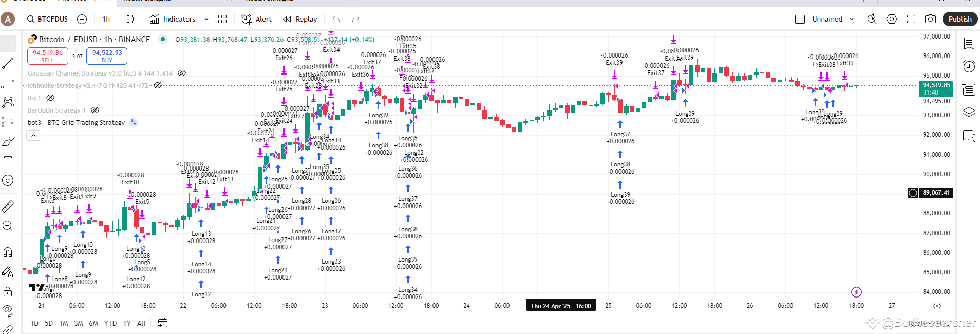Open the Alert creation dialog

coord(256,19)
